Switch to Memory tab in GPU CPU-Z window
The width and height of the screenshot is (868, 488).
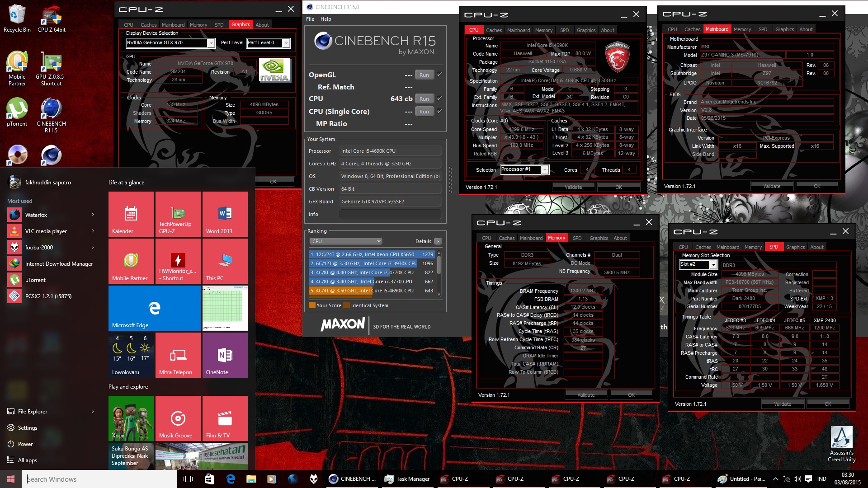pyautogui.click(x=198, y=25)
